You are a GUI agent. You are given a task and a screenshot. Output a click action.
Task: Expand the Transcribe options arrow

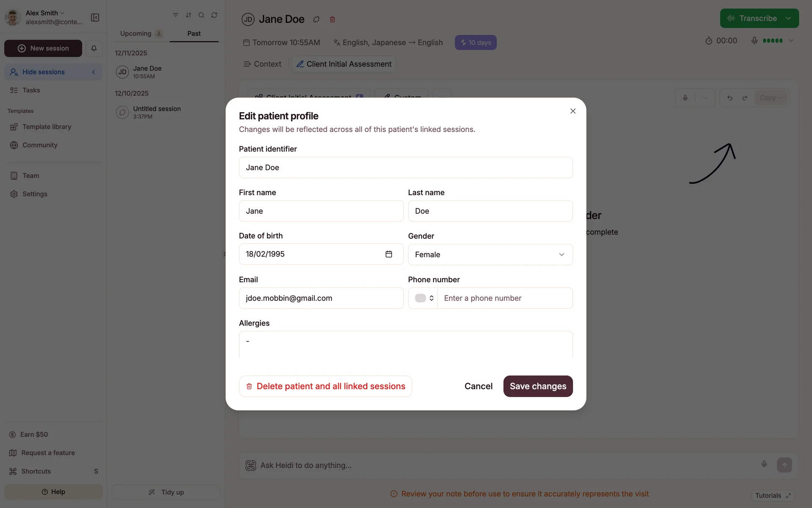[x=789, y=18]
